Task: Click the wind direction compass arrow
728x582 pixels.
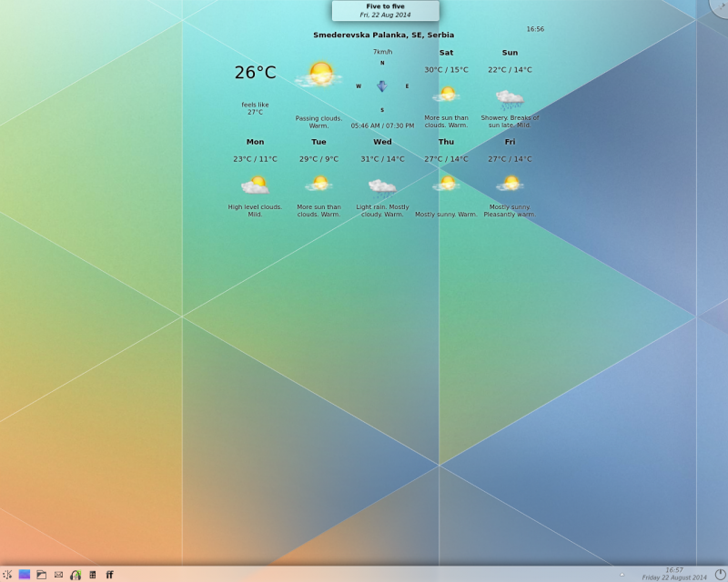Action: point(382,85)
